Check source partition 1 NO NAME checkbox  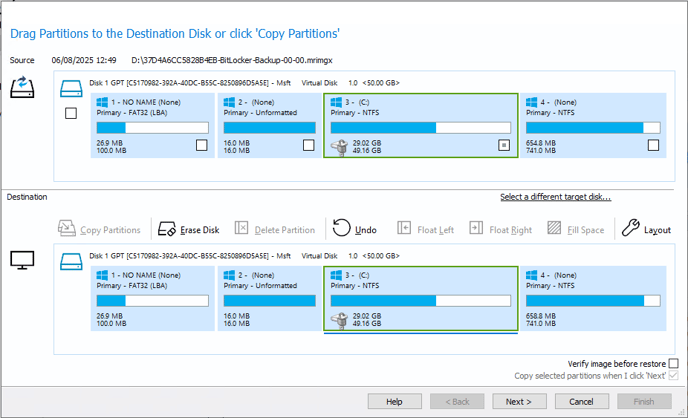201,145
